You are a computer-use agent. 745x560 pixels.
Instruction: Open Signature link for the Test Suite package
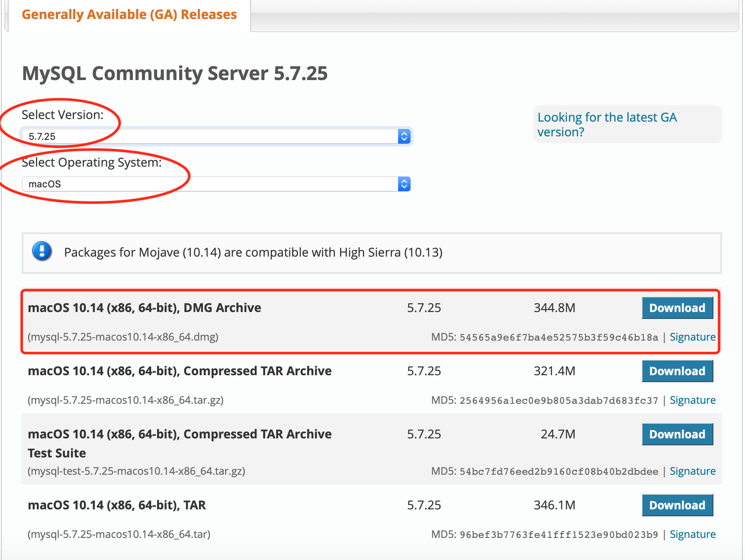693,471
